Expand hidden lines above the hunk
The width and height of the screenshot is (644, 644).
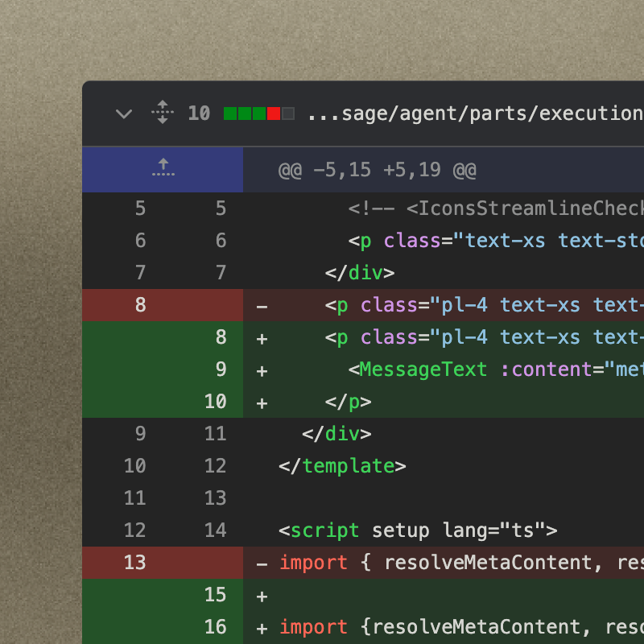click(x=163, y=169)
